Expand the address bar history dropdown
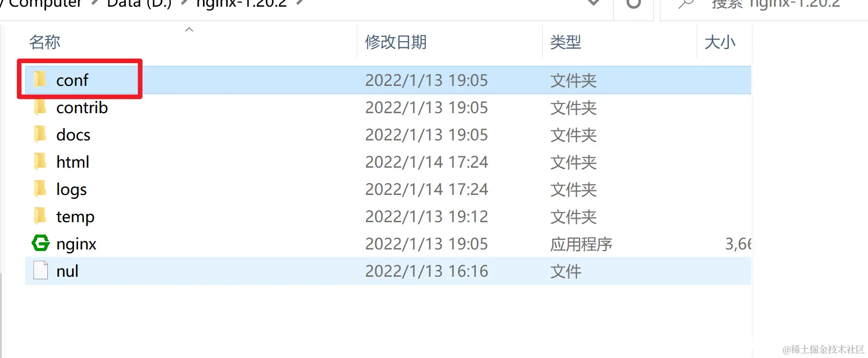Screen dimensions: 868x358 tap(594, 3)
